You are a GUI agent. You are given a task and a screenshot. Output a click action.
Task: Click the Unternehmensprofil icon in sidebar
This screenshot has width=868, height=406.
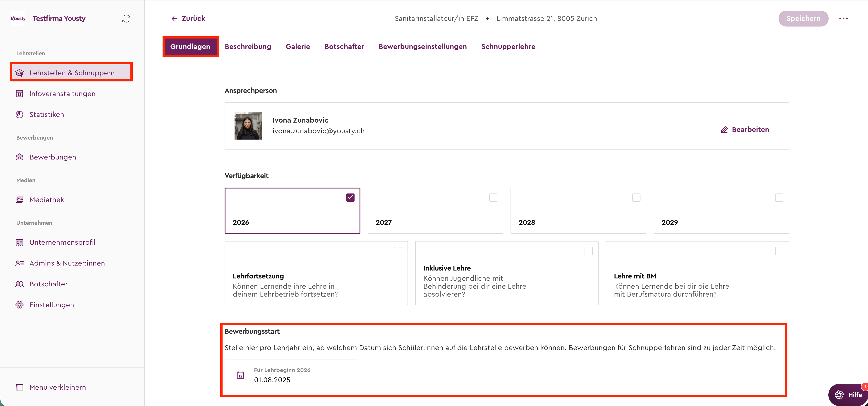(19, 242)
